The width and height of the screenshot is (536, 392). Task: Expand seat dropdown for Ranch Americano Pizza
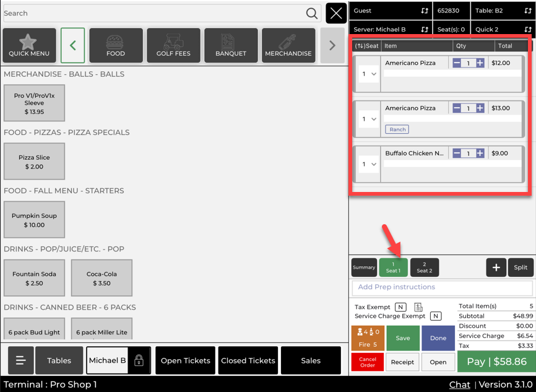368,119
